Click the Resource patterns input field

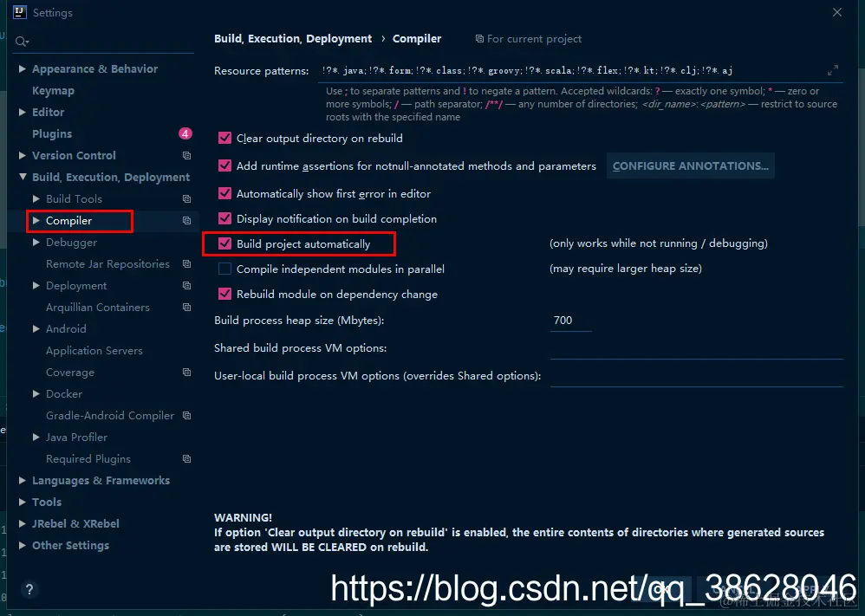click(581, 70)
